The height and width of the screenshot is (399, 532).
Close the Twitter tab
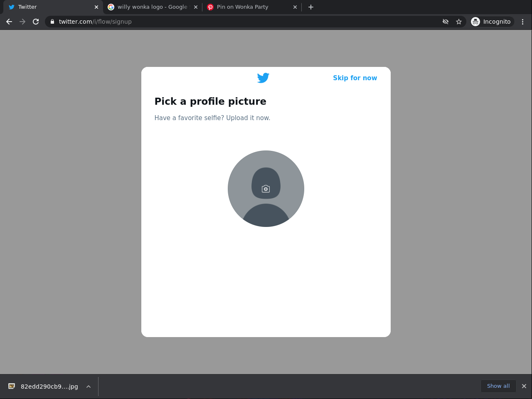tap(96, 7)
